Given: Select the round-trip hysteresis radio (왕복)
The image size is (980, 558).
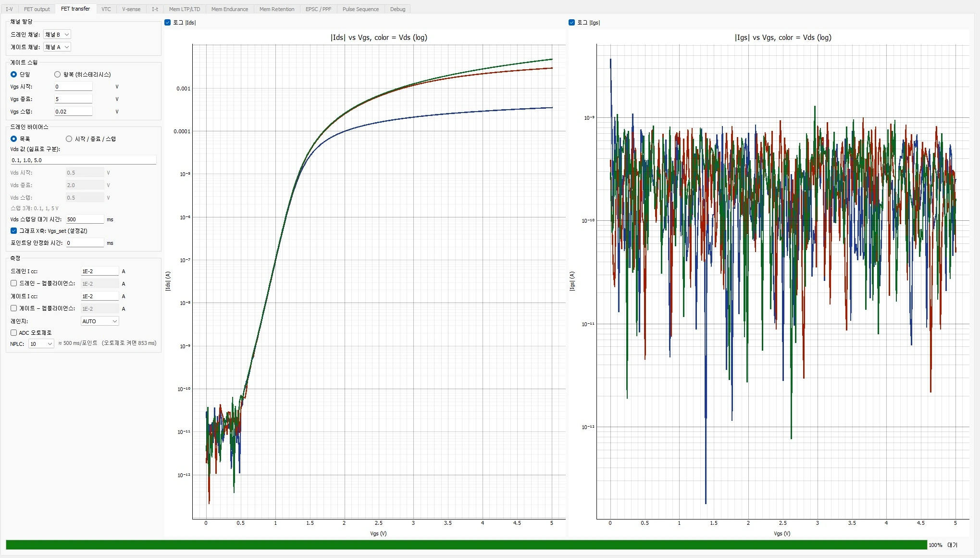Looking at the screenshot, I should (83, 75).
